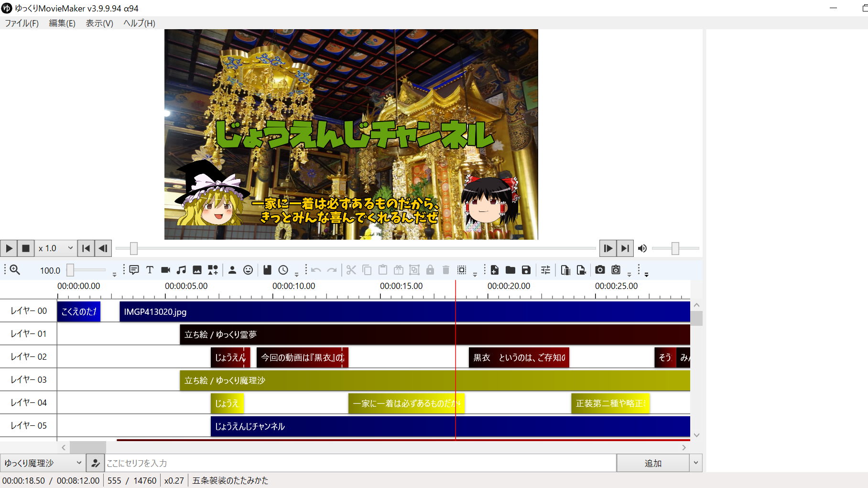The width and height of the screenshot is (868, 488).
Task: Play the video preview
Action: click(x=9, y=248)
